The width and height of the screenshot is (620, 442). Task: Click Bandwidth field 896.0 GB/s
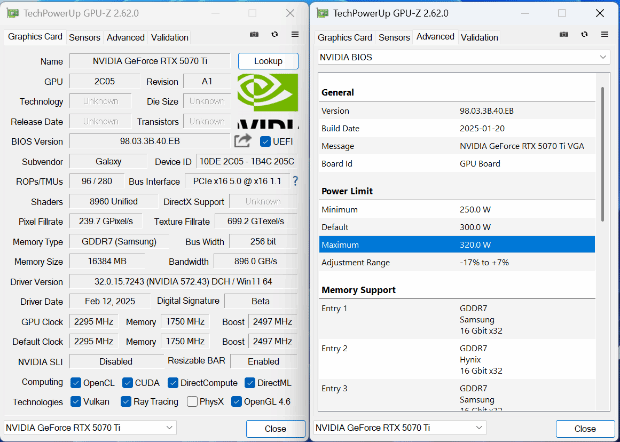[255, 261]
